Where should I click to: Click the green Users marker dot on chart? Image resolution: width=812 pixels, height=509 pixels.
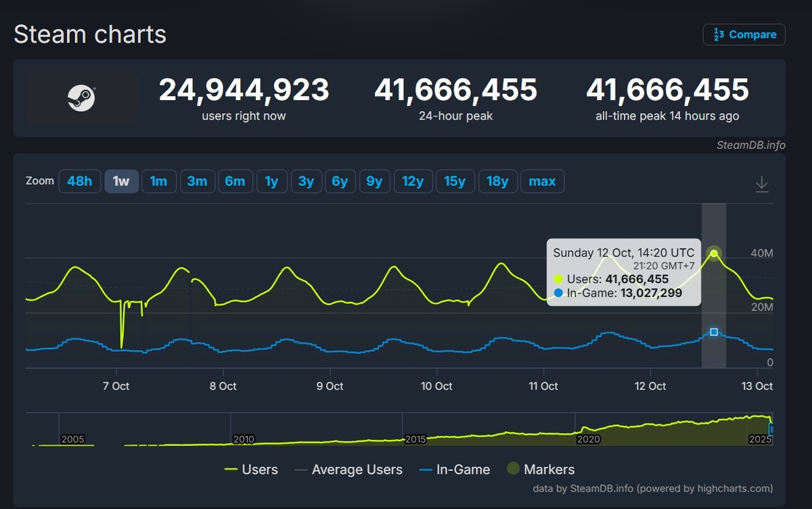714,253
